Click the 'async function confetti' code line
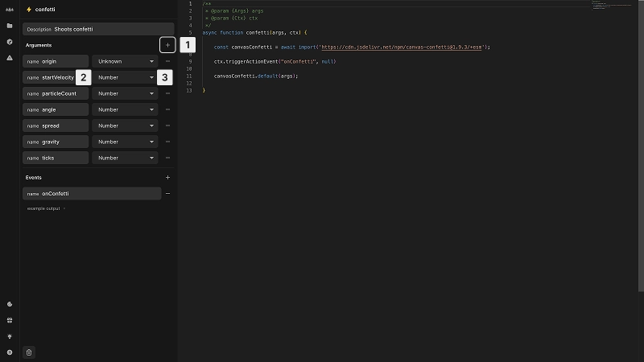Image resolution: width=644 pixels, height=362 pixels. coord(254,32)
